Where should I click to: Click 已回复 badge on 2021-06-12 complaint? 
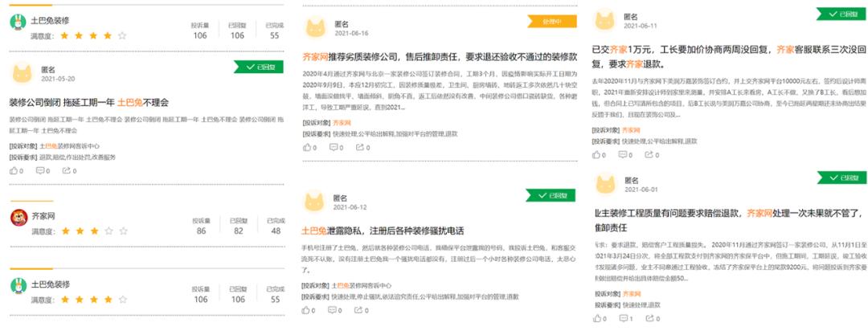point(551,195)
